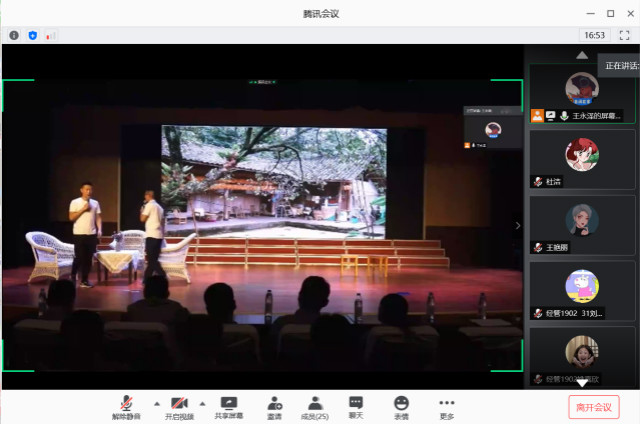Turn on camera with 开启视频

pyautogui.click(x=179, y=407)
